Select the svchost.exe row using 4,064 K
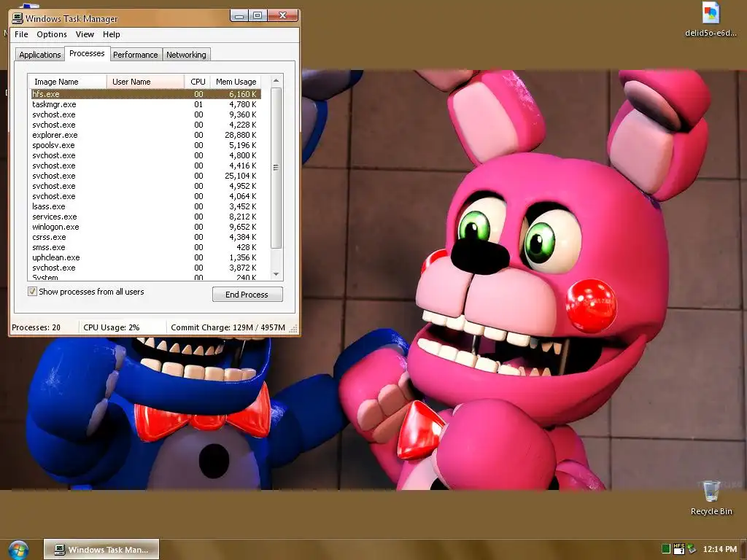 pos(146,196)
